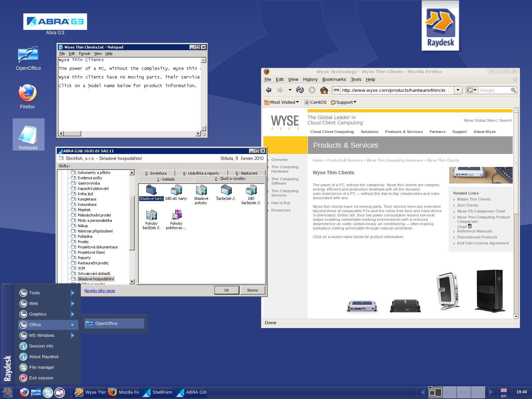Screen dimensions: 532x399
Task: Click the Raydesk start button in taskbar
Action: tap(7, 392)
